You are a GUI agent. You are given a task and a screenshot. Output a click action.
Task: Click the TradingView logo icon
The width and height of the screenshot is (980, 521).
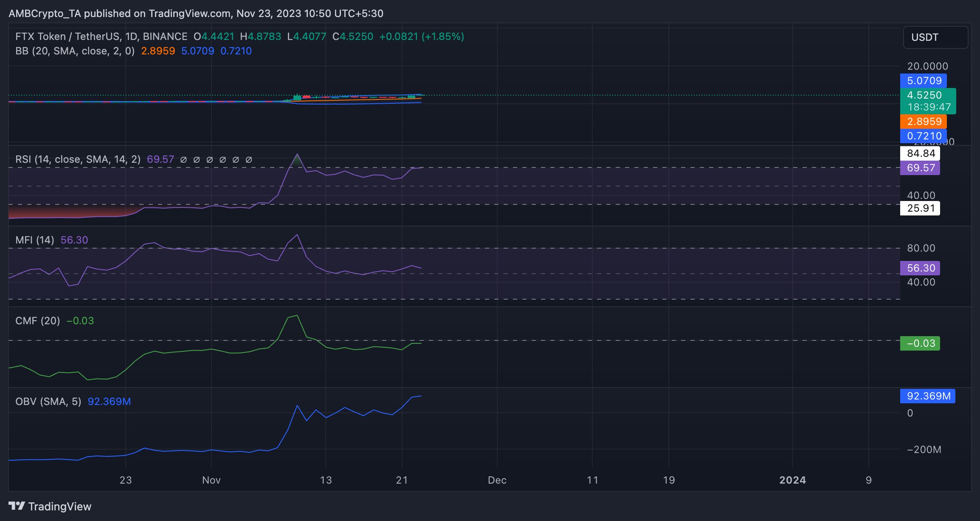[x=17, y=506]
